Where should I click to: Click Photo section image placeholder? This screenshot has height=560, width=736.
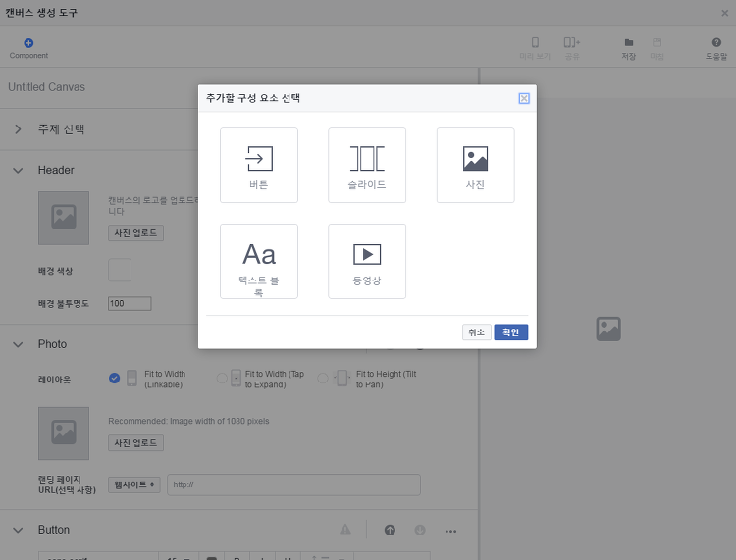coord(64,433)
